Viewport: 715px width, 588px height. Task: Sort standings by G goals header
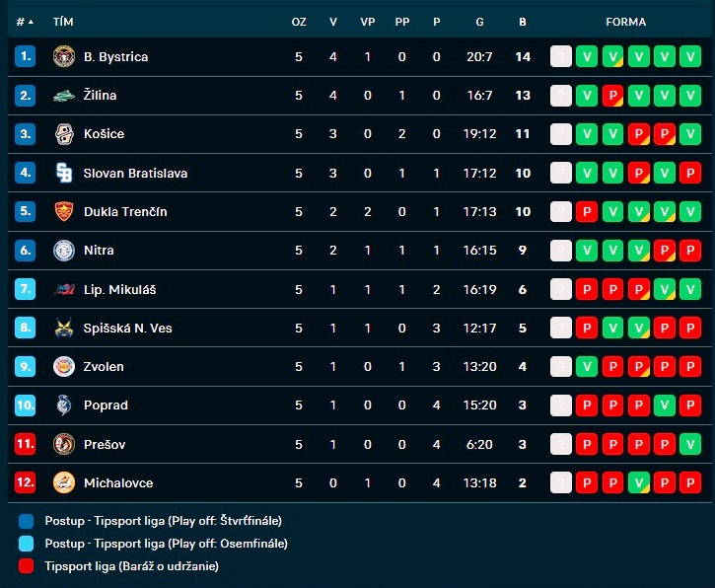coord(479,22)
